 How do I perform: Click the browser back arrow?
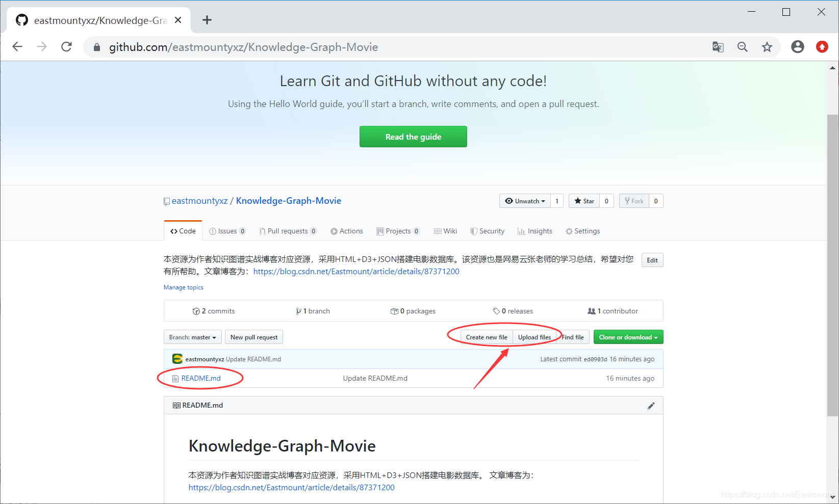[x=17, y=47]
